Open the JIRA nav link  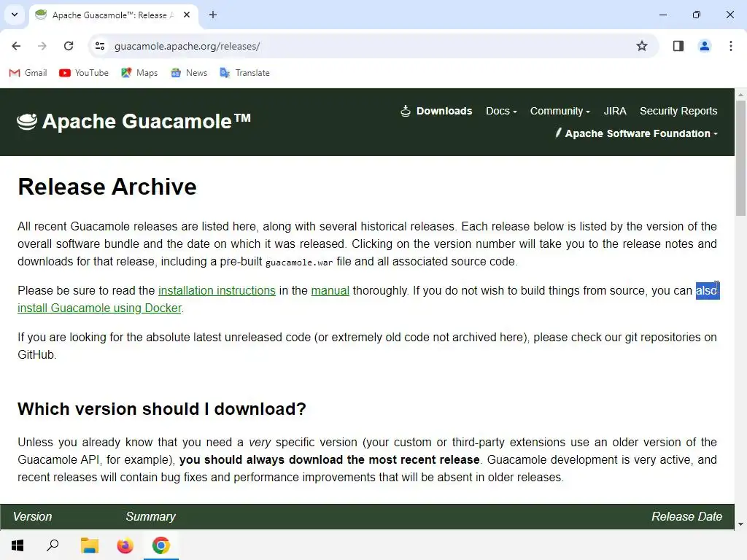pyautogui.click(x=614, y=111)
